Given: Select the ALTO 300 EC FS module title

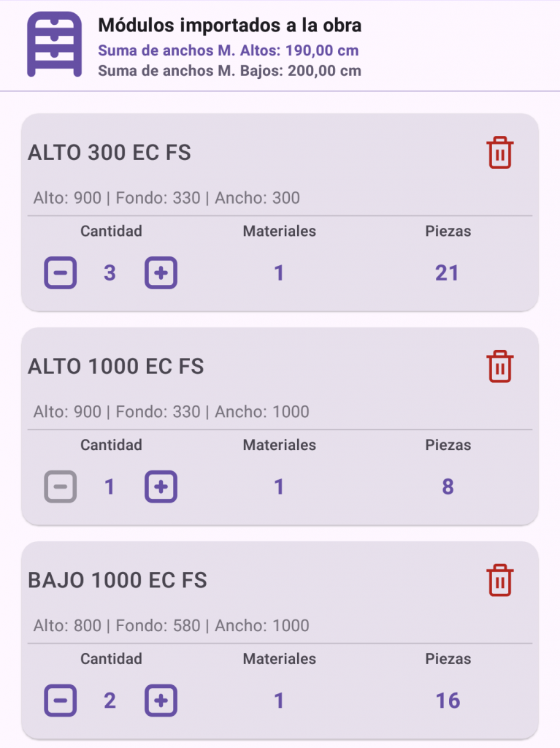Looking at the screenshot, I should click(110, 153).
